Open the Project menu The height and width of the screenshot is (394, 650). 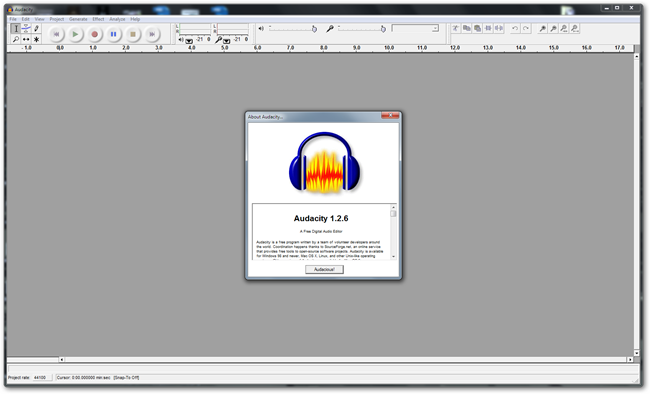pos(57,19)
